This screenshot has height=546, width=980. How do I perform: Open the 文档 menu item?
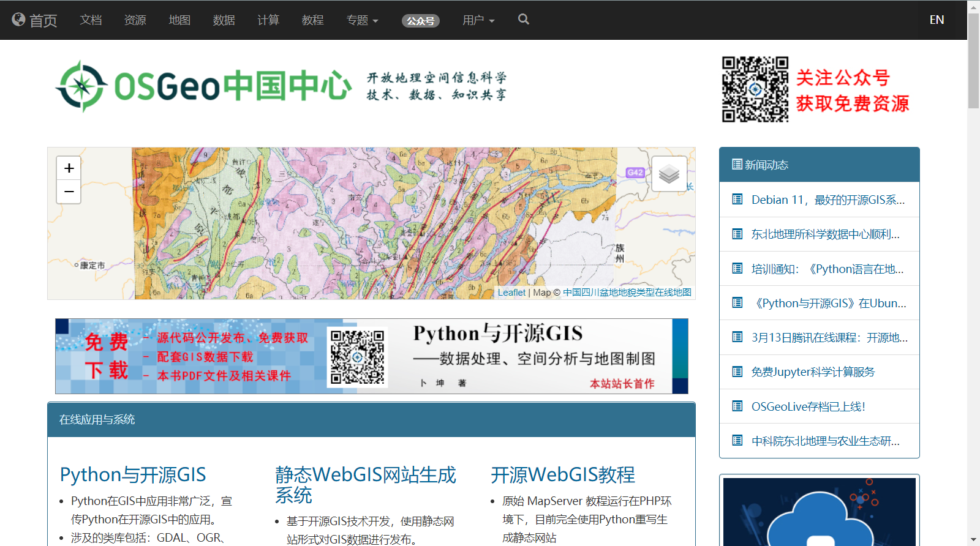(91, 20)
